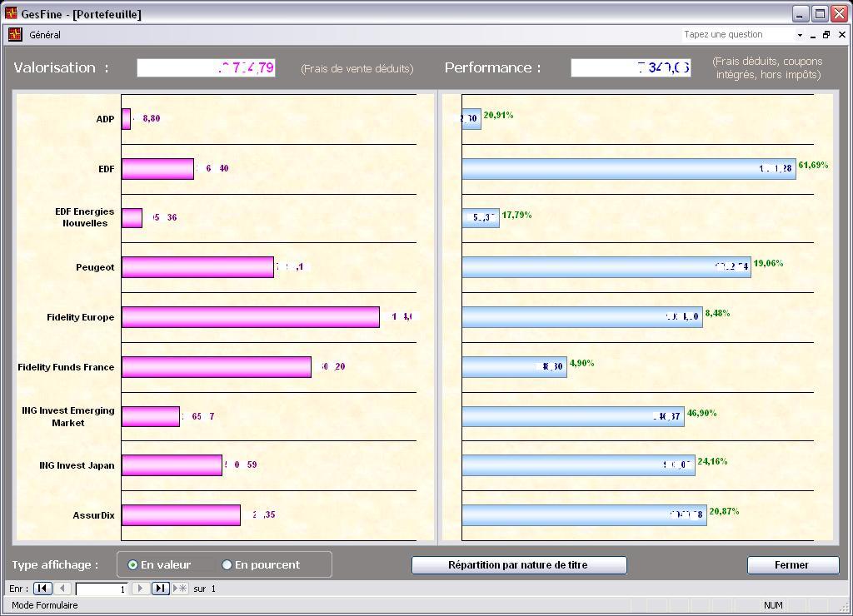Go to last record navigation button
853x616 pixels.
[160, 589]
